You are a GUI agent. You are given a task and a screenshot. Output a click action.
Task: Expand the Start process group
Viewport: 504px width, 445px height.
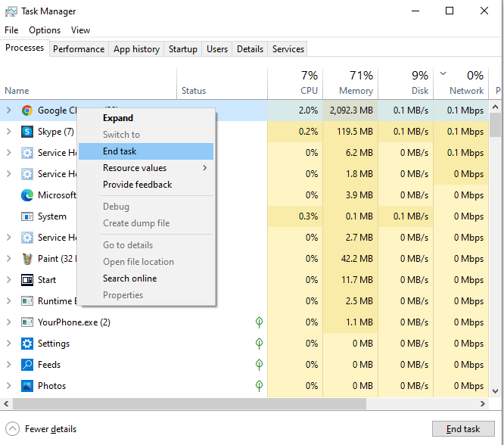point(8,280)
